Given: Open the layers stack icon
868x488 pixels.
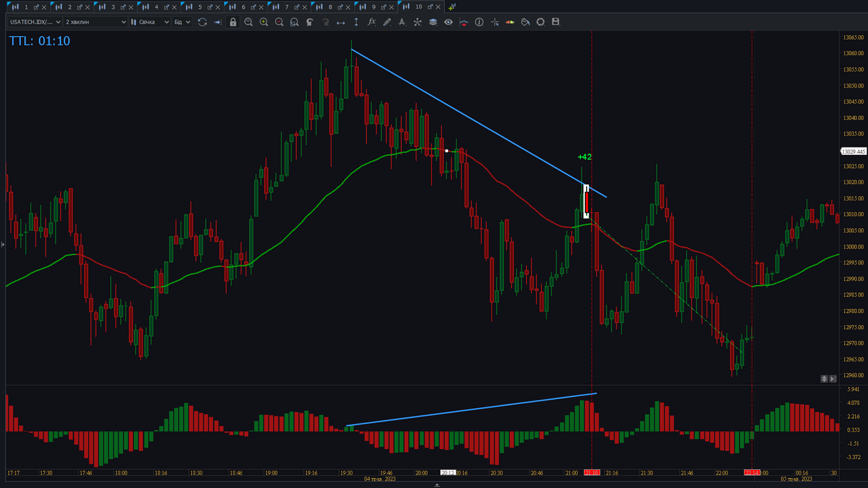Looking at the screenshot, I should click(433, 22).
